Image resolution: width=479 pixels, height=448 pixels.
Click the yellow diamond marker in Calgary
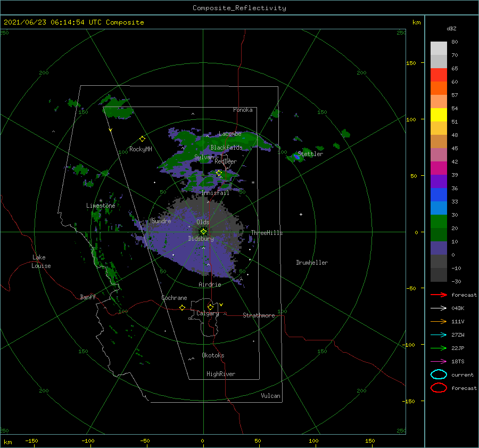pos(210,307)
